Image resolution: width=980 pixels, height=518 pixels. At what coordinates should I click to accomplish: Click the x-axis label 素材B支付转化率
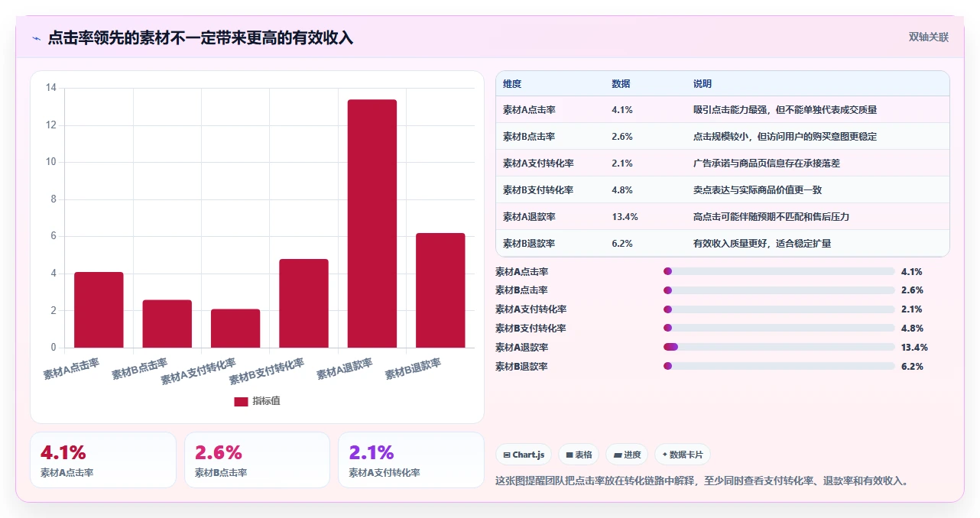pos(267,371)
